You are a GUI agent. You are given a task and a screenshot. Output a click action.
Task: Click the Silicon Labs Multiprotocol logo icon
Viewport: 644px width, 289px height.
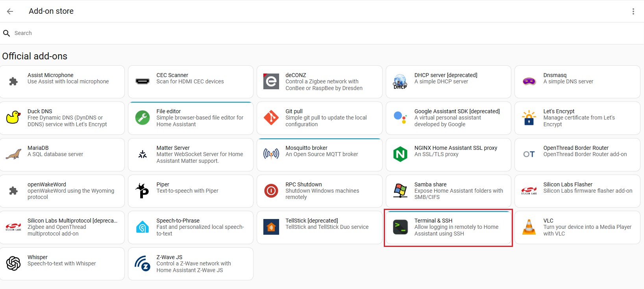tap(13, 227)
